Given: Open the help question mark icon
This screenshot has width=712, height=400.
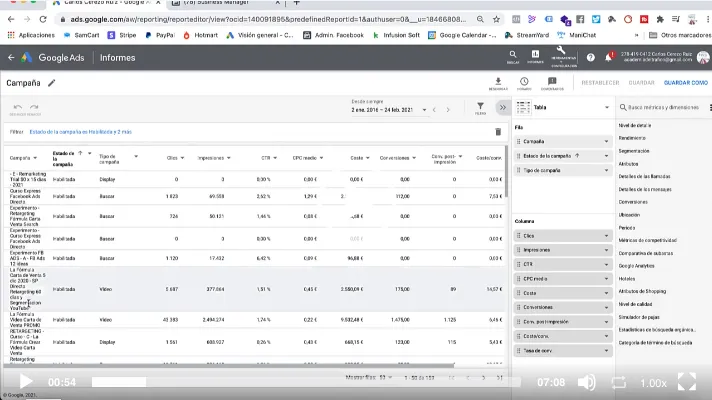Looking at the screenshot, I should pos(590,58).
